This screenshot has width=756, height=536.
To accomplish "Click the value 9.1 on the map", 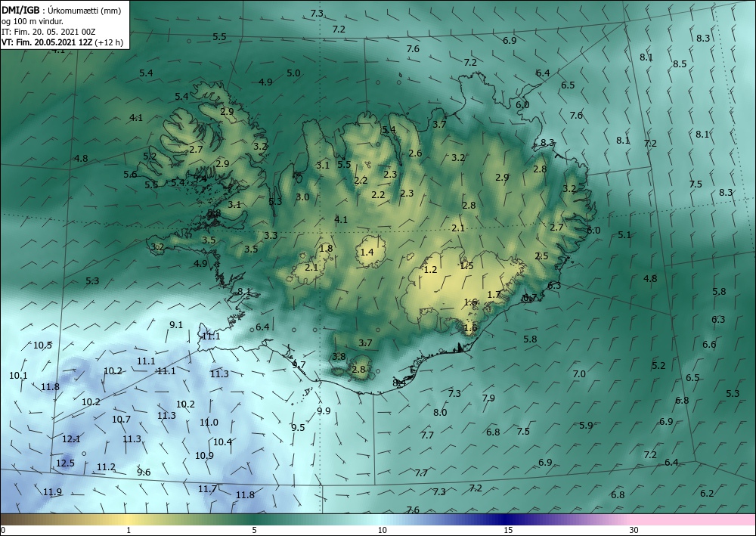I will point(176,324).
